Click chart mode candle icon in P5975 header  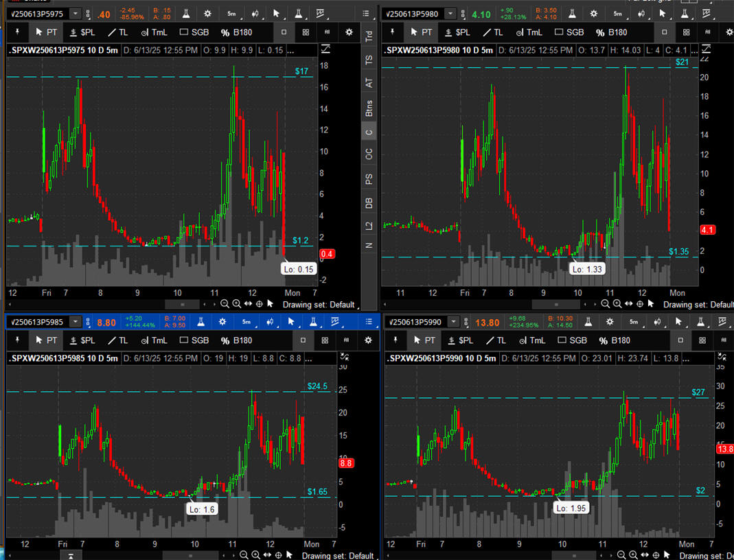point(255,14)
